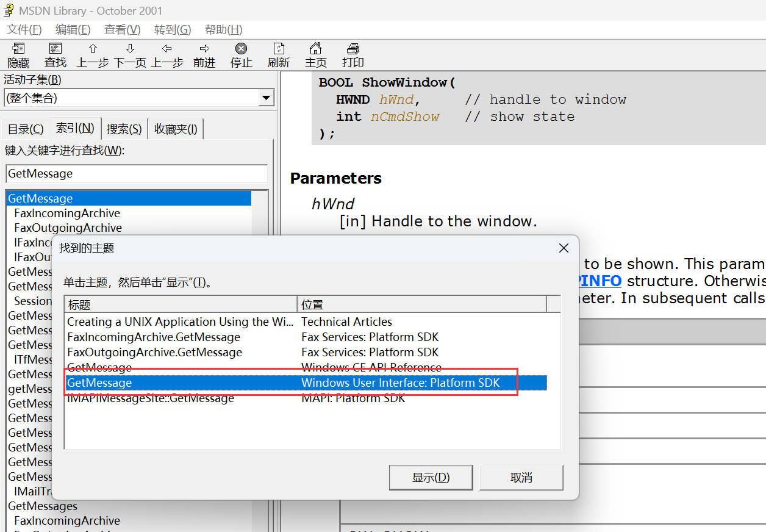Switch to the 索引(N) tab
This screenshot has height=532, width=766.
point(75,128)
